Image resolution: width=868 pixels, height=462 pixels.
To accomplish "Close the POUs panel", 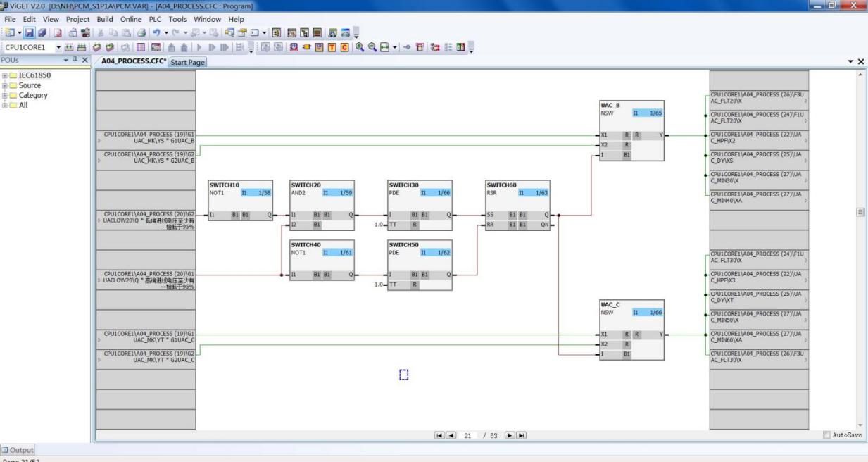I will coord(86,61).
